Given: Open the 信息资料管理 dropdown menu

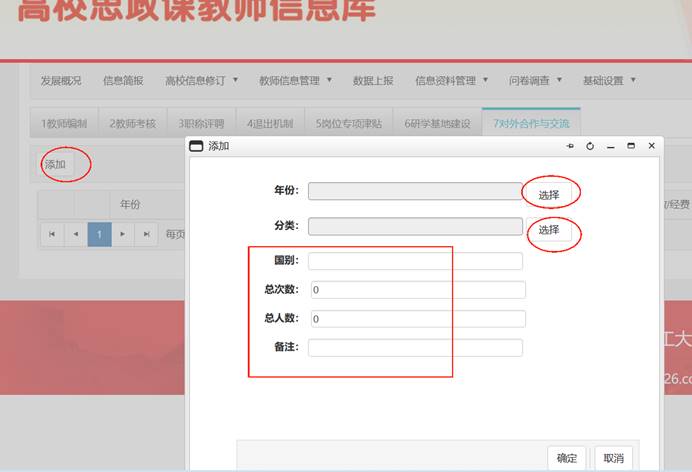Looking at the screenshot, I should [x=451, y=81].
